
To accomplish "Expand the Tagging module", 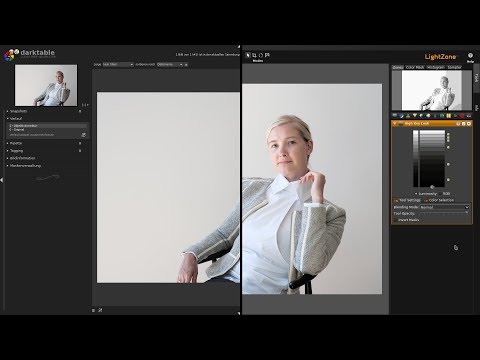I will coord(7,151).
